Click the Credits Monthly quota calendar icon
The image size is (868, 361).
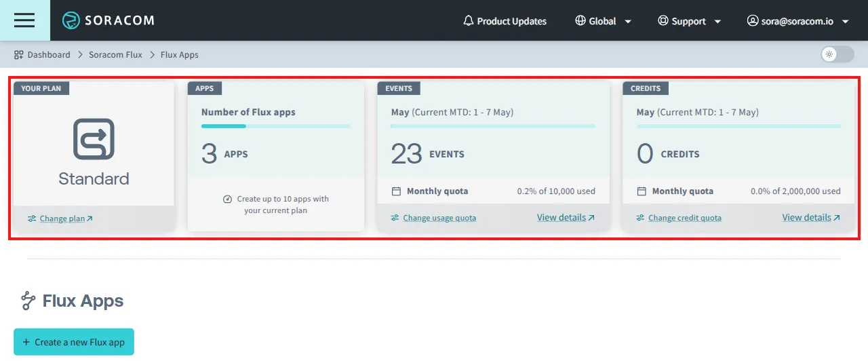[642, 191]
